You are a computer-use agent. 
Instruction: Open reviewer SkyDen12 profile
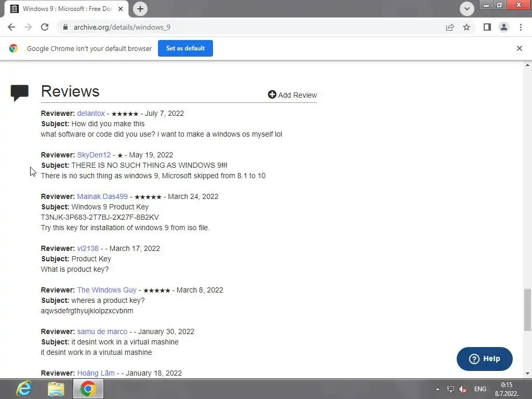pyautogui.click(x=94, y=155)
